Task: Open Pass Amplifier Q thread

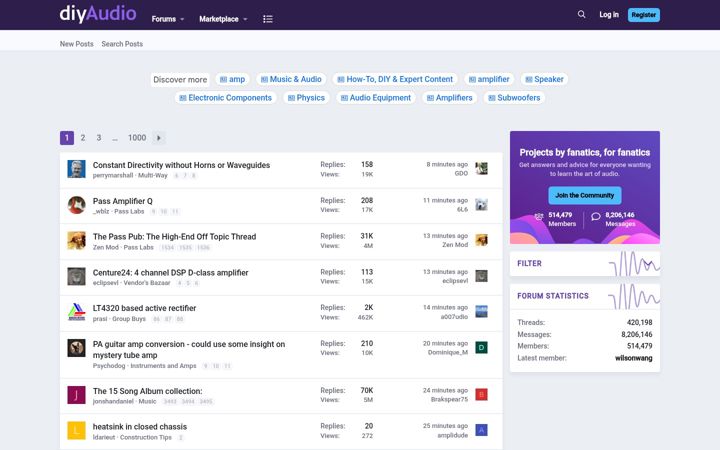Action: tap(123, 201)
